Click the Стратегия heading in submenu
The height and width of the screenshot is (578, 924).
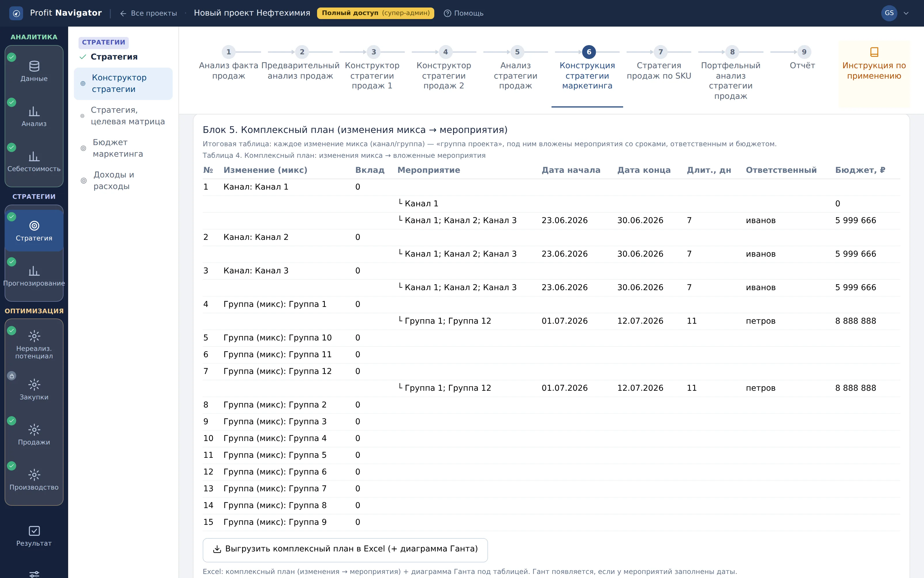pyautogui.click(x=114, y=57)
